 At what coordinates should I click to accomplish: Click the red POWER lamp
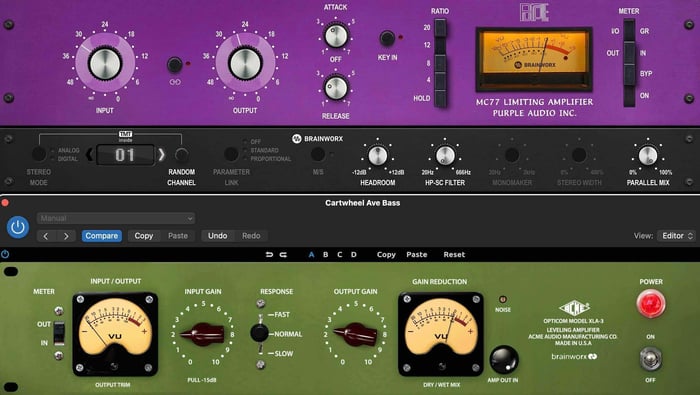click(651, 304)
